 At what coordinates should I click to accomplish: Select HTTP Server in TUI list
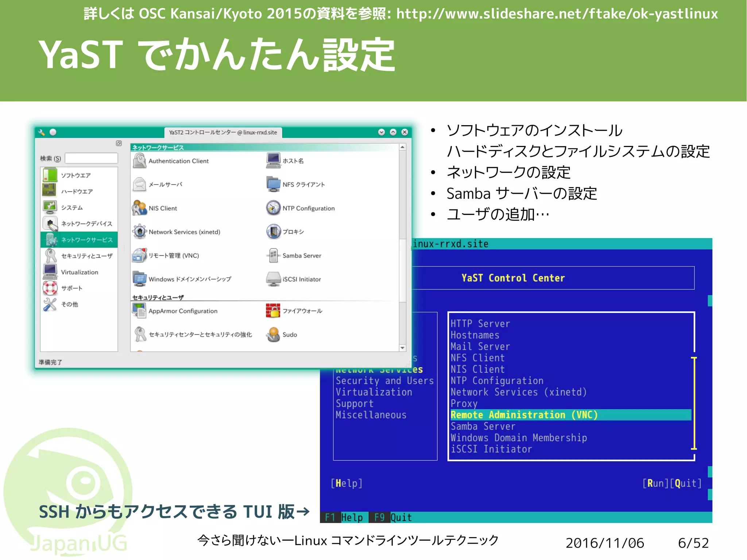[x=480, y=324]
